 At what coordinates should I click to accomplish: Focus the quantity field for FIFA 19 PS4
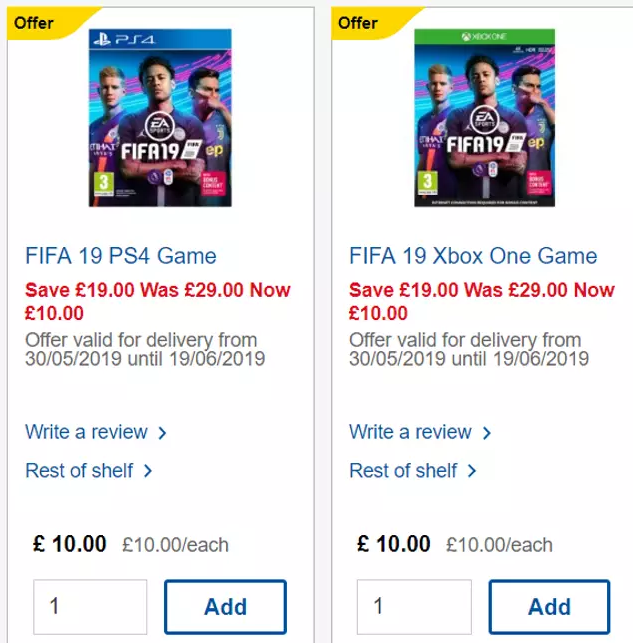[x=90, y=606]
